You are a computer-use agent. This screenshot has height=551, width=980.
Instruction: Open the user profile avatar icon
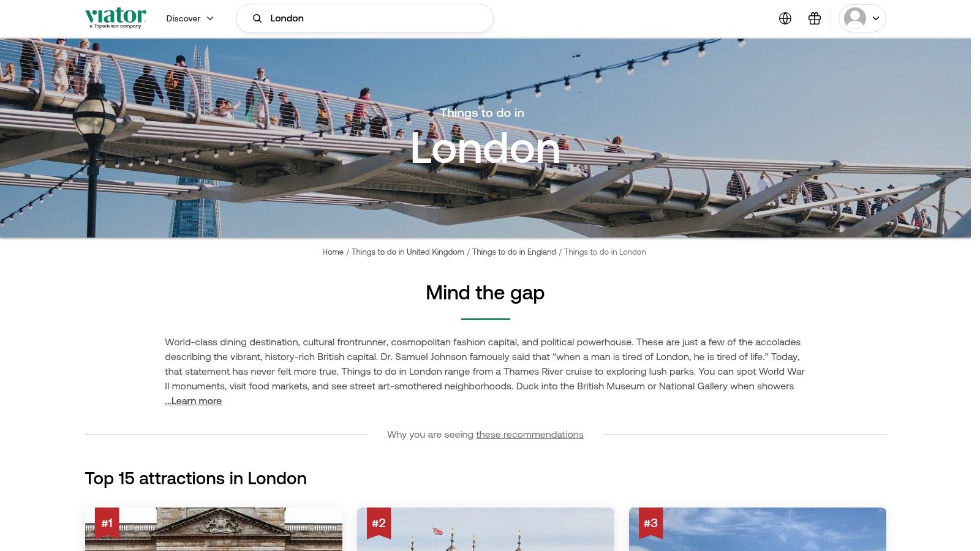click(855, 18)
